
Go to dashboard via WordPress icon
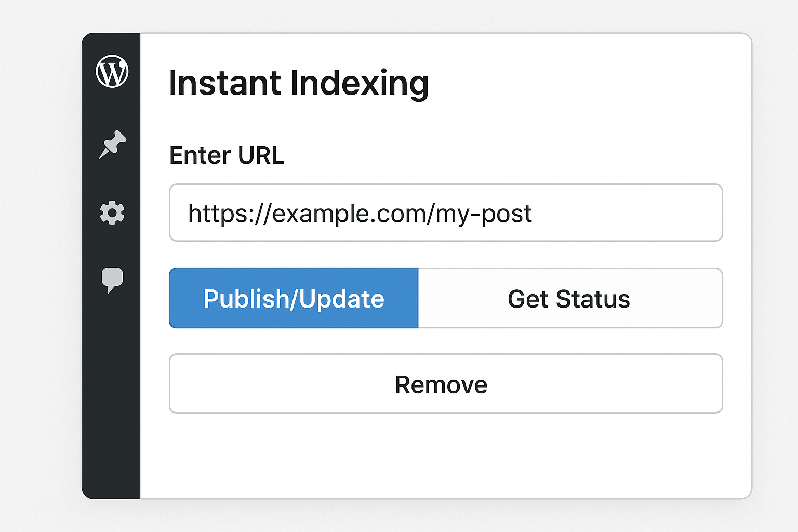pos(112,71)
